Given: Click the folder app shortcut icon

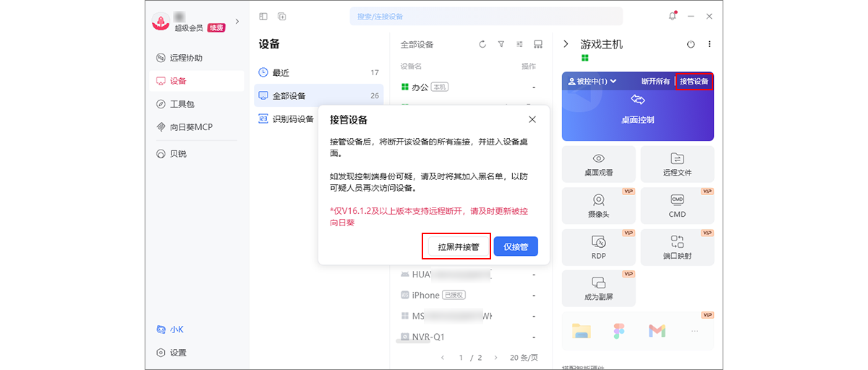Looking at the screenshot, I should (581, 331).
